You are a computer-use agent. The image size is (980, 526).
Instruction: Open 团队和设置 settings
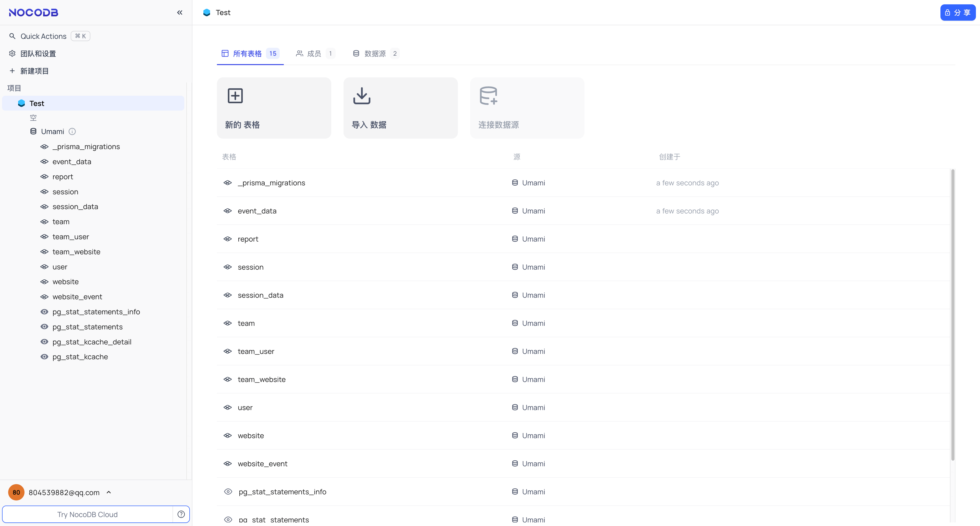click(33, 54)
